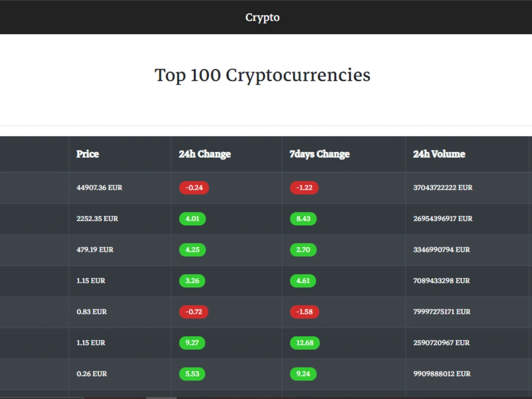
Task: Click the red -0.72 change badge
Action: tap(194, 312)
